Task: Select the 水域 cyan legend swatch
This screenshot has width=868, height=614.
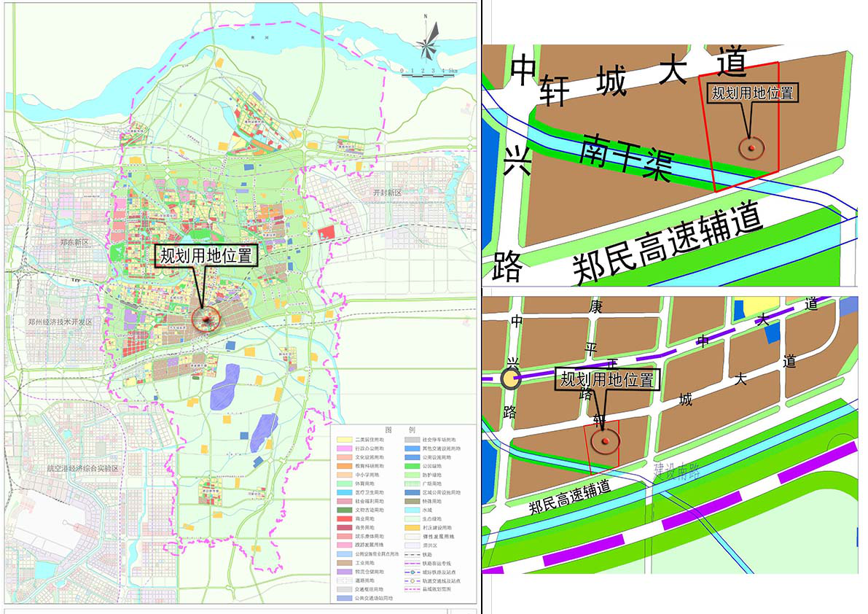Action: (x=413, y=510)
